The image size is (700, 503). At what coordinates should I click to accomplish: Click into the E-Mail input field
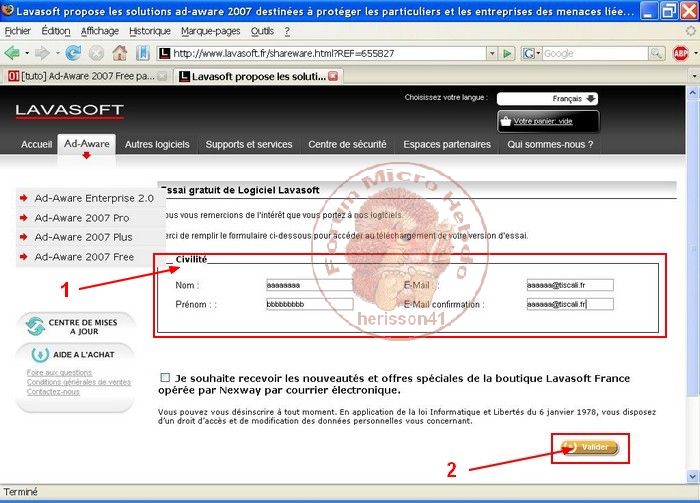coord(570,285)
